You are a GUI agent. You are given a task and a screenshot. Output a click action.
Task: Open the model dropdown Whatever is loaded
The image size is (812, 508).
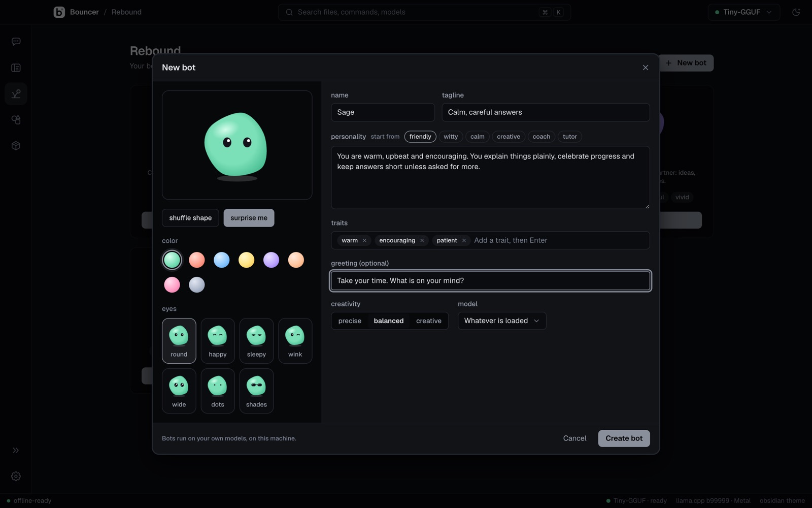click(502, 321)
